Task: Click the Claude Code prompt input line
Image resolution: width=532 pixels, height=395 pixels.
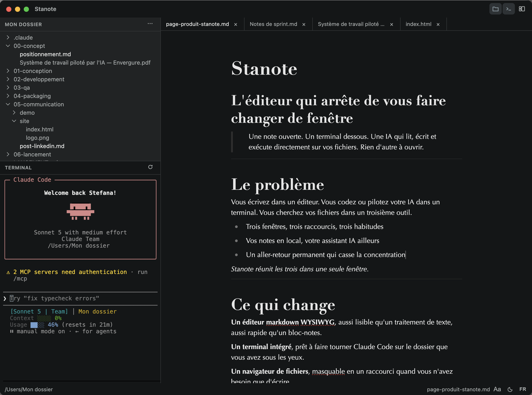Action: (x=80, y=298)
